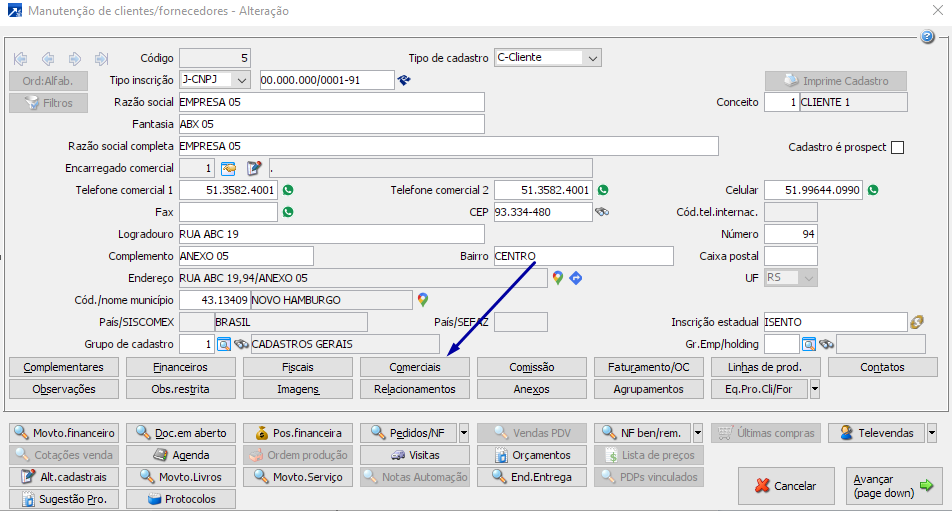Expand the arrow next to Pedidos/NF

pos(464,433)
